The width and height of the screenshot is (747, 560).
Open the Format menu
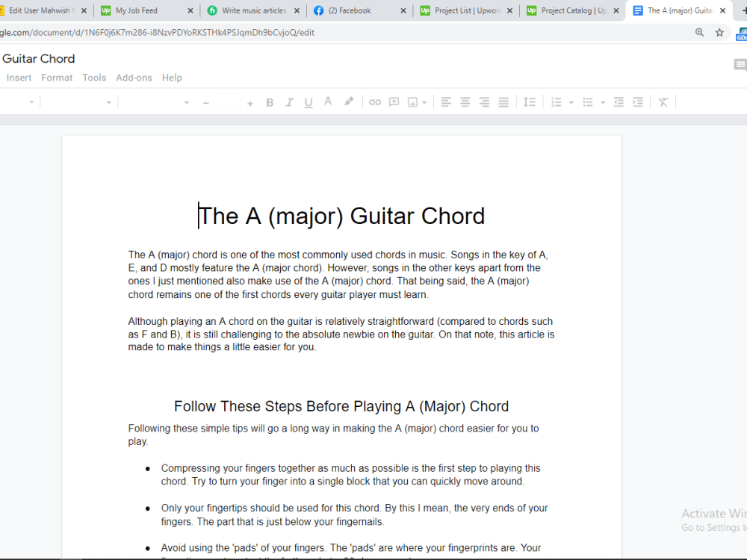pos(57,78)
